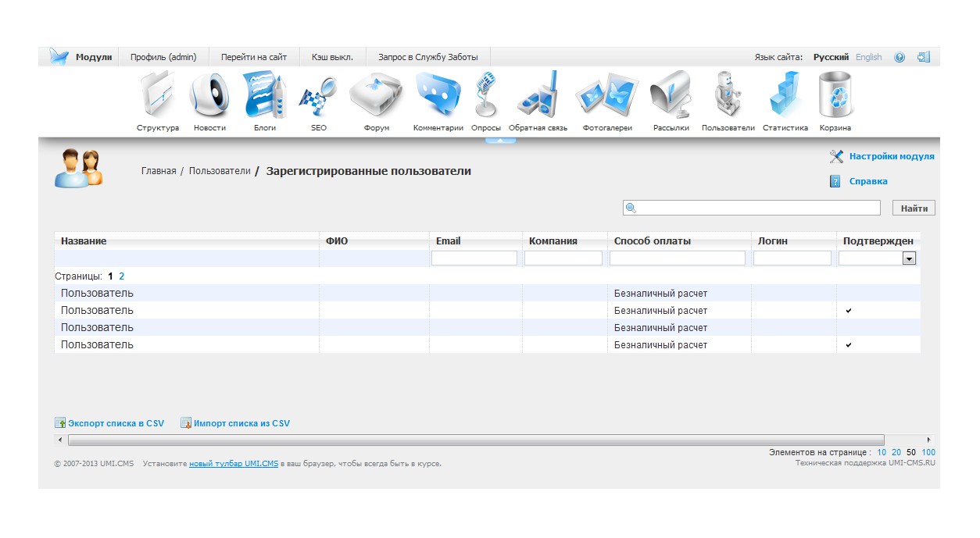
Task: Open the Статистика module icon
Action: click(785, 96)
